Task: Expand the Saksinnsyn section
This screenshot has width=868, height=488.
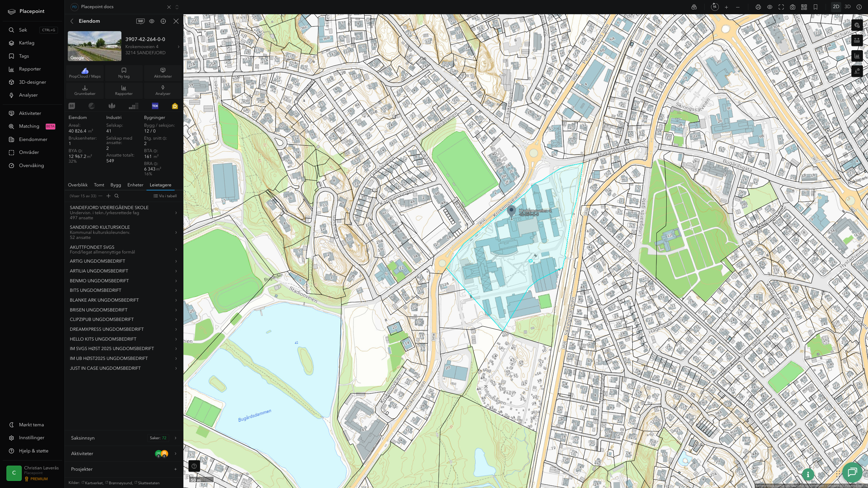Action: [x=124, y=438]
